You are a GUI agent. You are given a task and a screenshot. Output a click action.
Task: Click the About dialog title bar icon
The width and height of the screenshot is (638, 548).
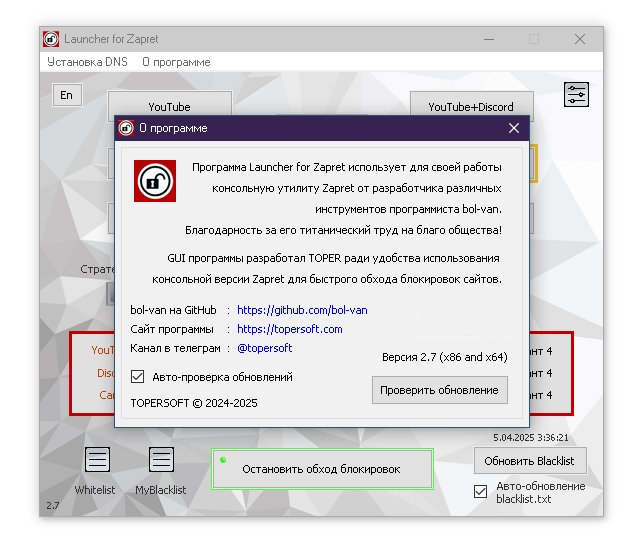[x=126, y=128]
